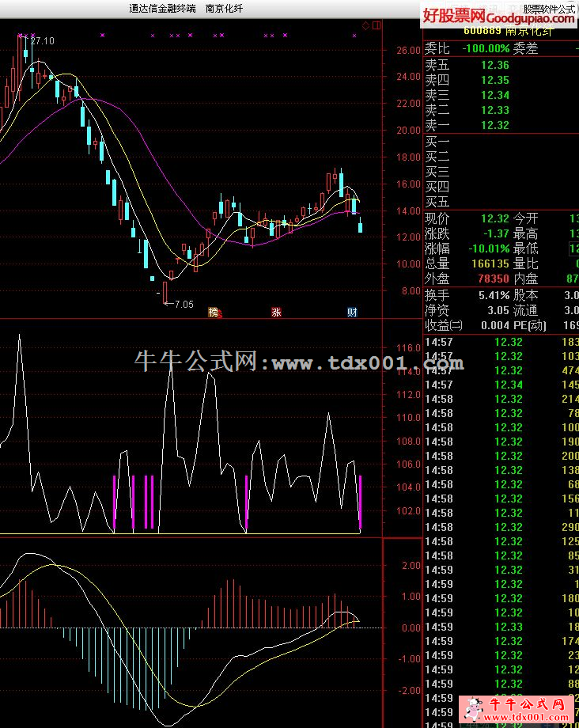Click the 买五 bid row label
This screenshot has width=579, height=728.
pos(437,202)
